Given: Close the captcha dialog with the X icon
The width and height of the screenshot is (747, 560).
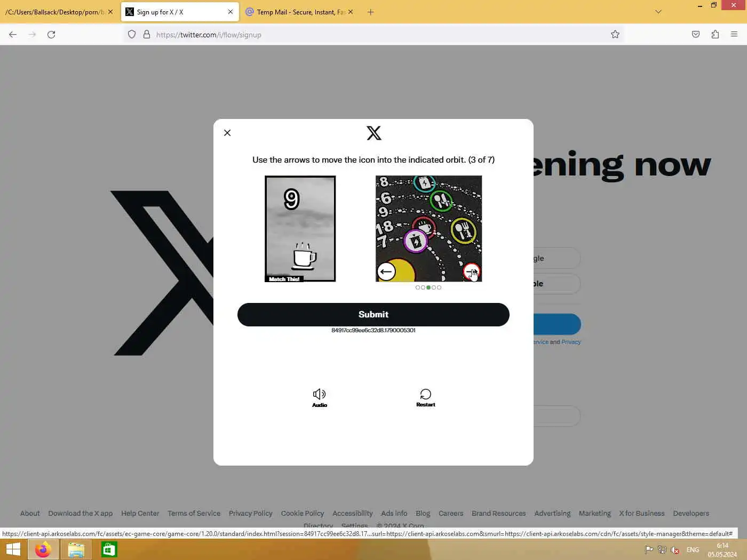Looking at the screenshot, I should pyautogui.click(x=227, y=133).
